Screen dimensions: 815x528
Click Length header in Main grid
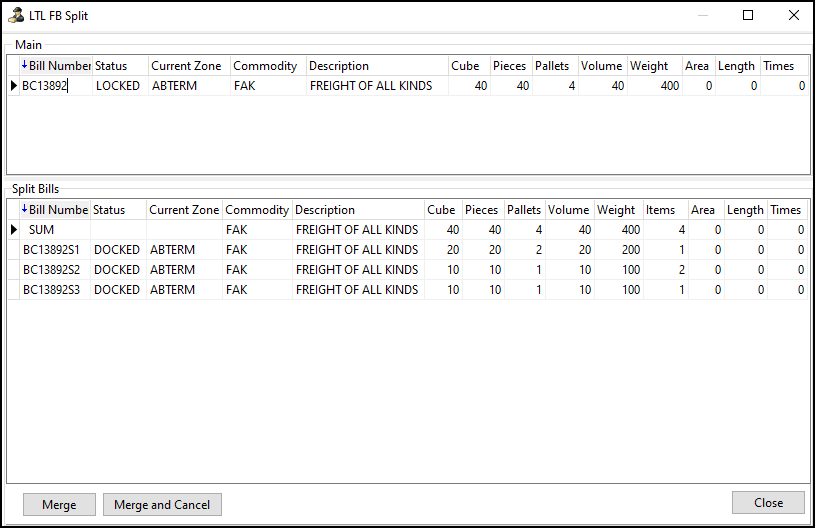tap(738, 66)
